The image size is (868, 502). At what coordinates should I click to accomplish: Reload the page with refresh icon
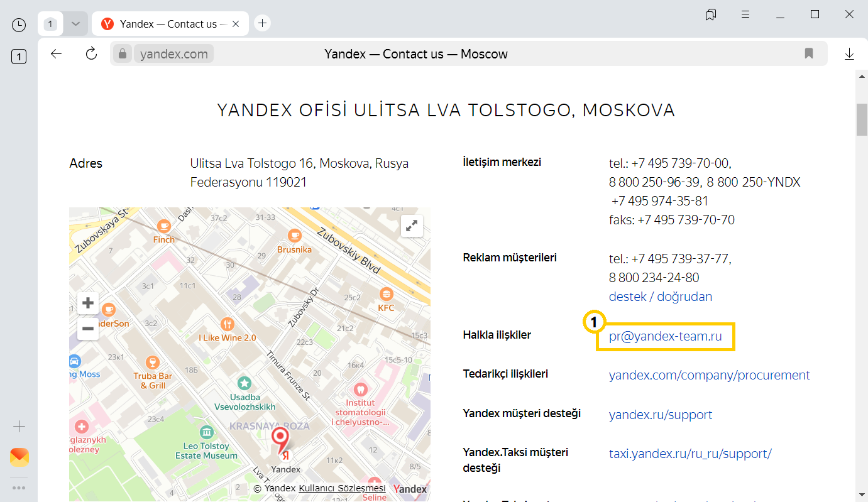click(92, 54)
